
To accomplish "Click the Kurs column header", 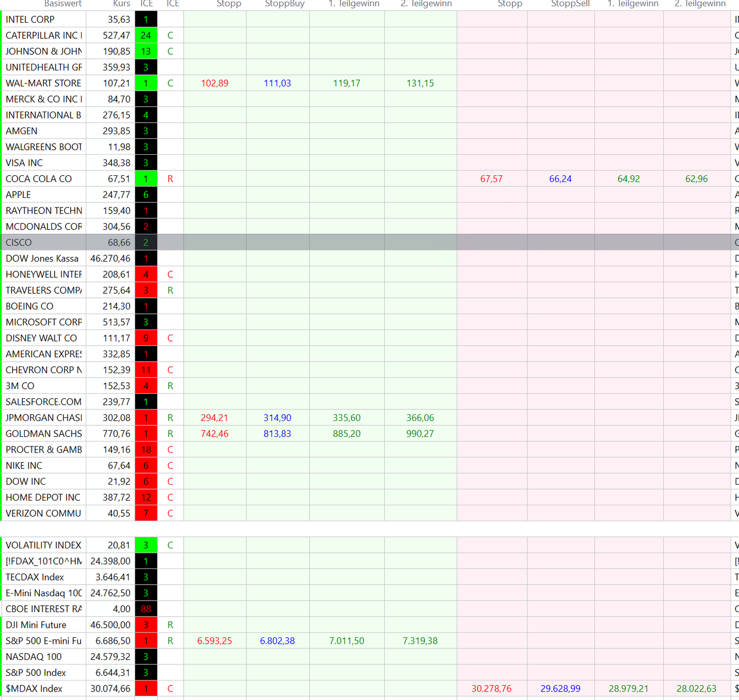I will (122, 4).
